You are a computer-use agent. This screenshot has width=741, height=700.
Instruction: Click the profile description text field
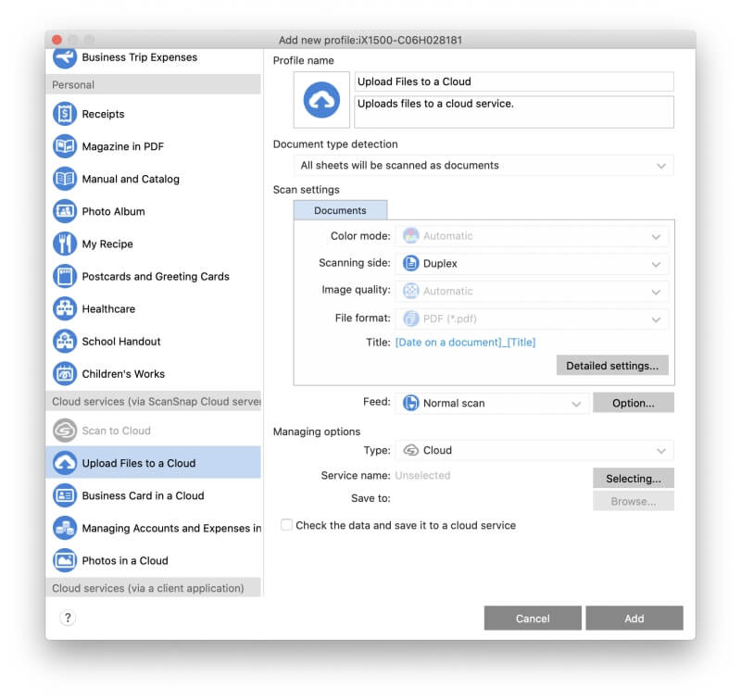click(514, 112)
